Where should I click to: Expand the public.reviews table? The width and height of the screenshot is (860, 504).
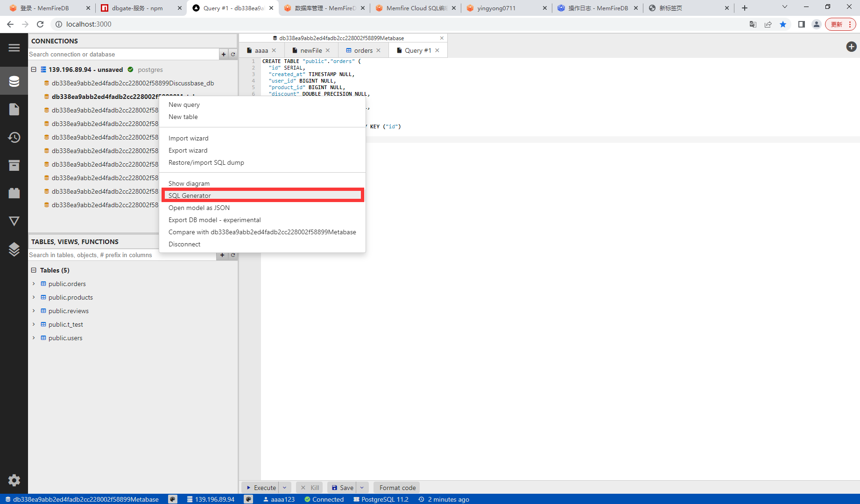tap(34, 311)
